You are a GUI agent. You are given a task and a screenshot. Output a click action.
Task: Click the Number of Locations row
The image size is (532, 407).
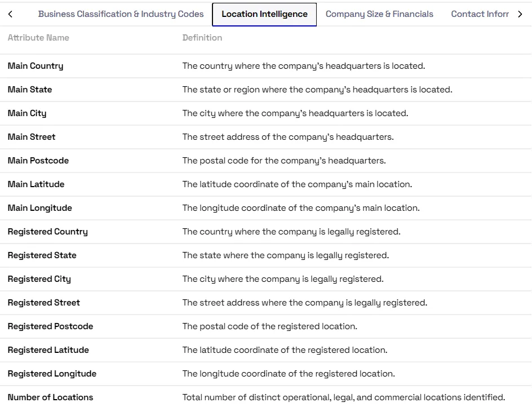point(266,396)
